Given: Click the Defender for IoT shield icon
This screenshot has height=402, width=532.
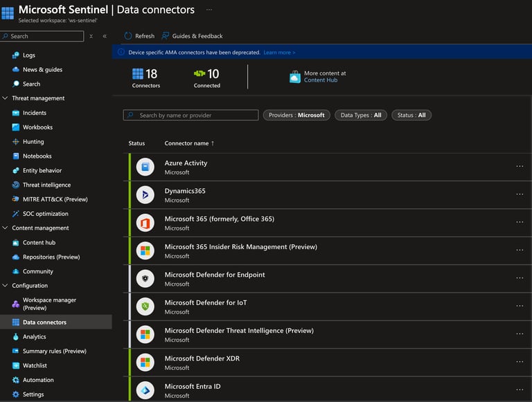Looking at the screenshot, I should (x=145, y=307).
